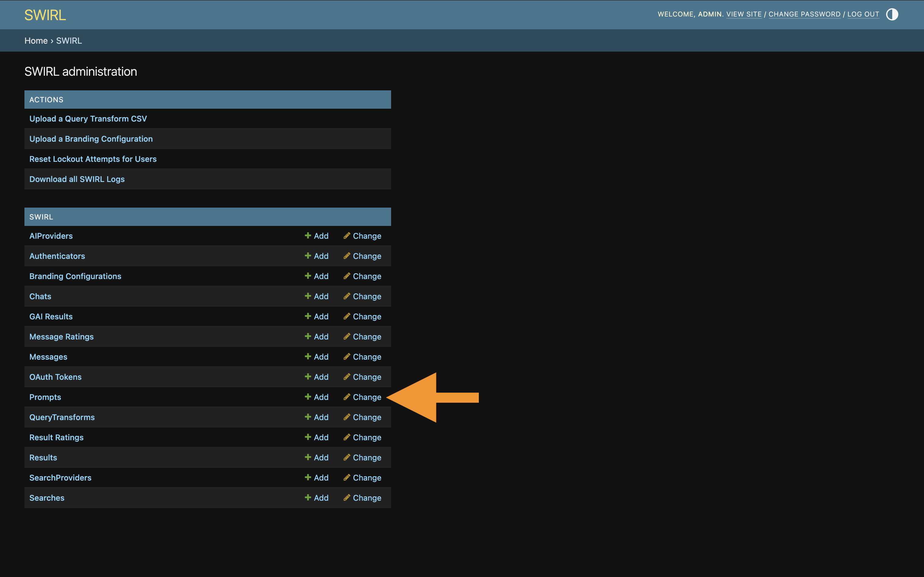The width and height of the screenshot is (924, 577).
Task: Download all SWIRL Logs
Action: coord(77,179)
